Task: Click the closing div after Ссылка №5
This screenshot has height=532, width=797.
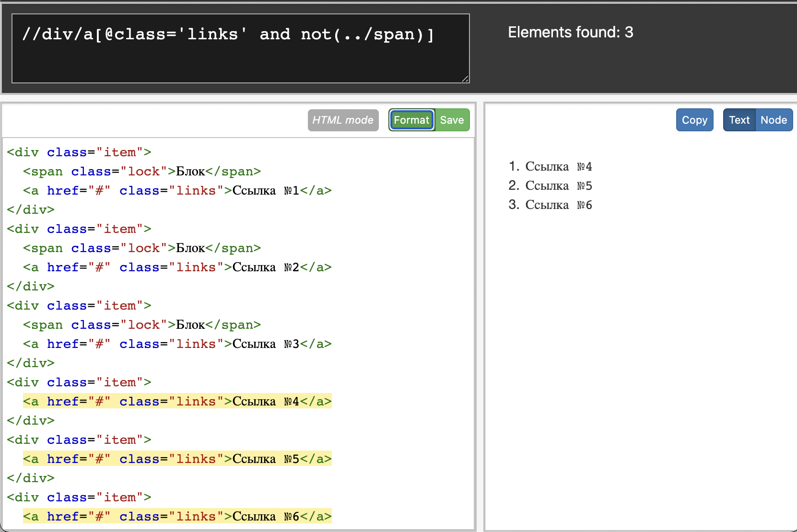Action: (x=31, y=478)
